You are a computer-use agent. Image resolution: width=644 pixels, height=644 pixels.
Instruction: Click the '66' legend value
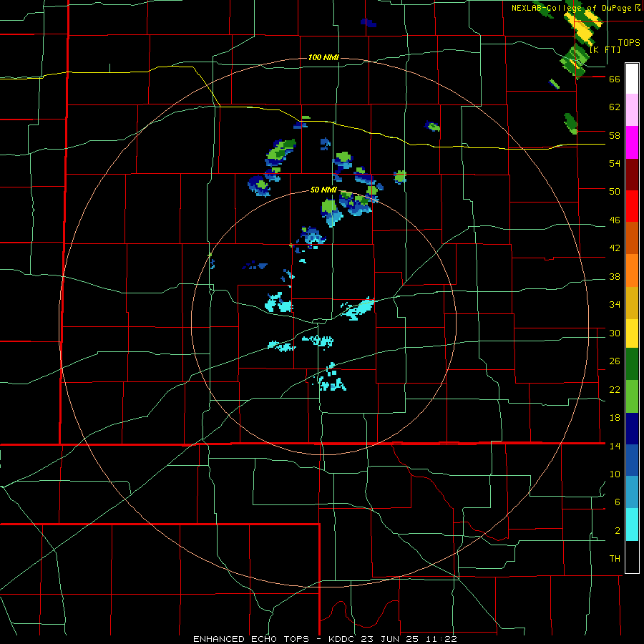click(615, 79)
